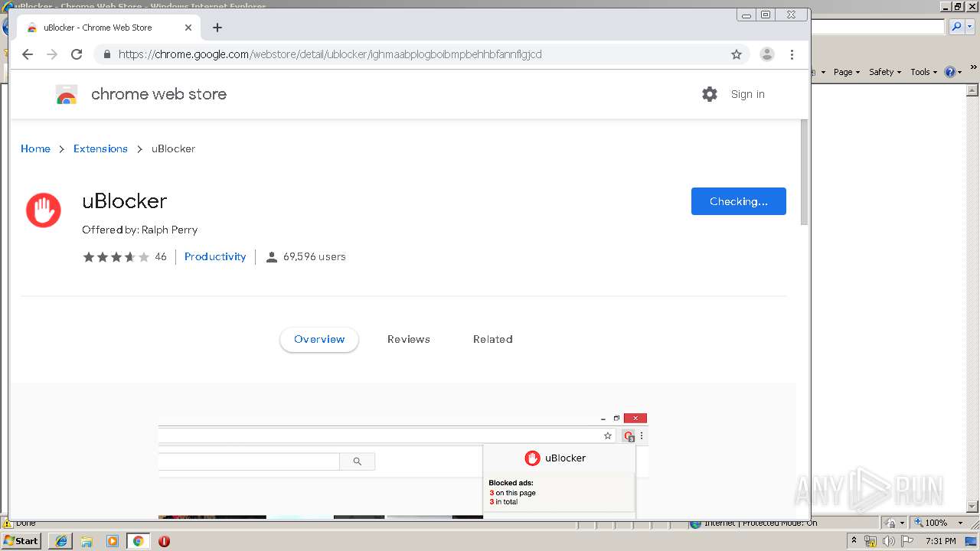This screenshot has height=551, width=980.
Task: Click the uBlocker extension title
Action: pos(124,201)
